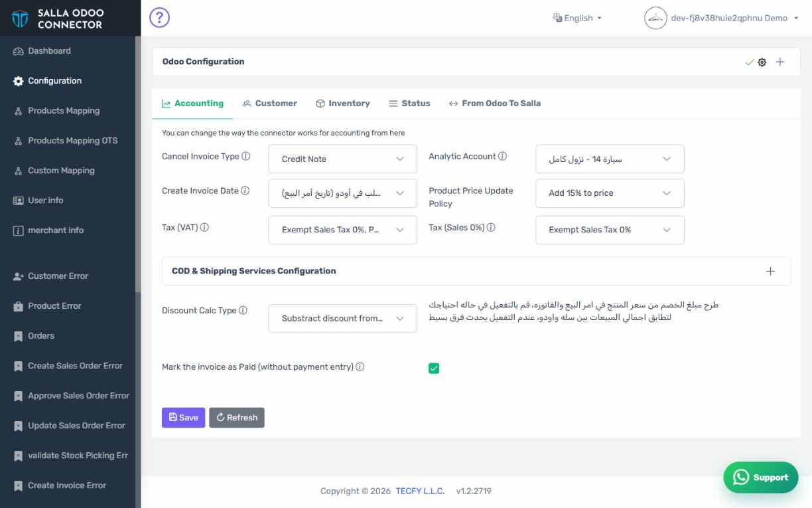
Task: Click the merchant info icon in sidebar
Action: (x=18, y=230)
